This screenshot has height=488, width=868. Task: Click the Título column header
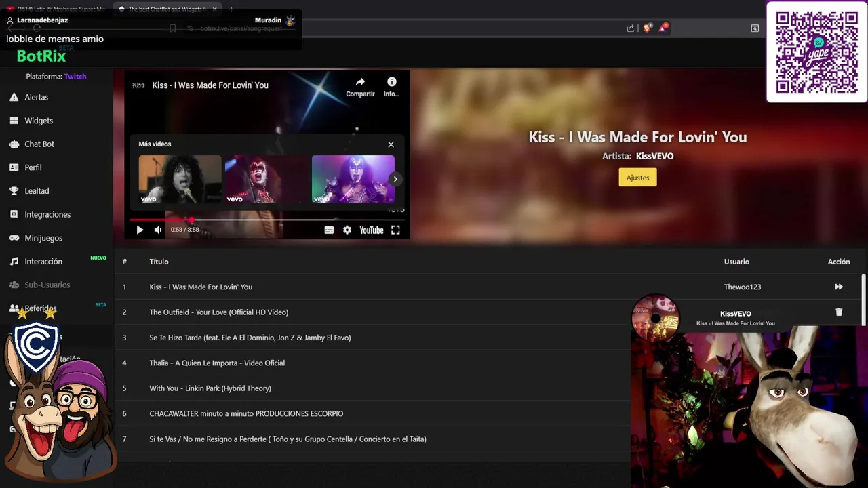click(x=159, y=262)
